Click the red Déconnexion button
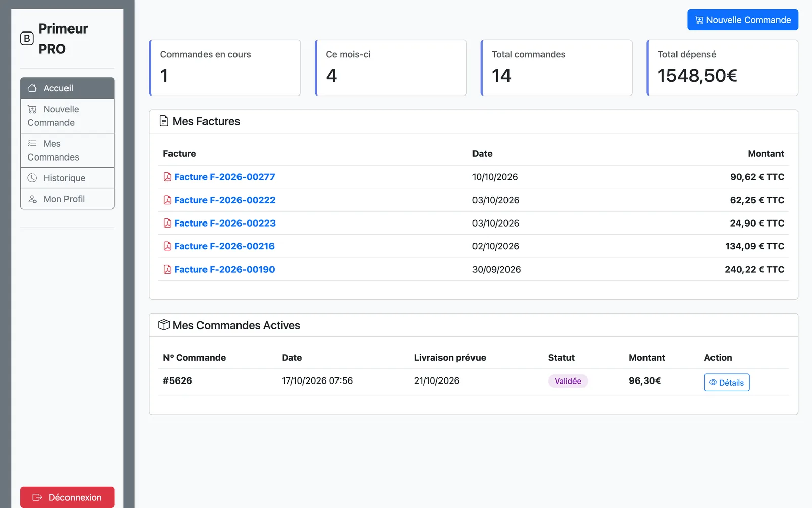This screenshot has height=508, width=812. point(67,497)
